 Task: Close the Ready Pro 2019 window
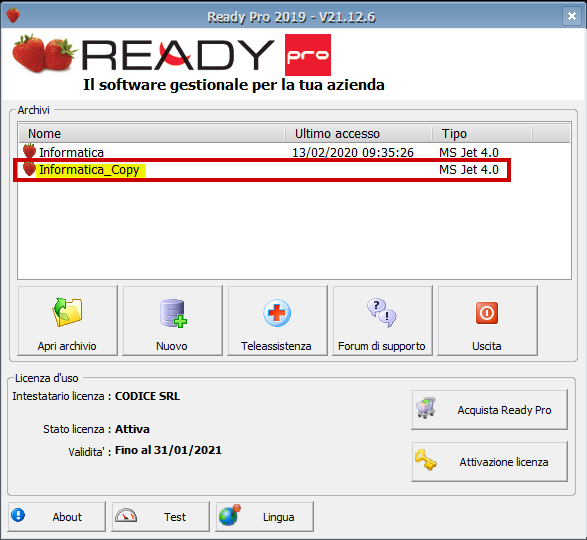[x=572, y=16]
